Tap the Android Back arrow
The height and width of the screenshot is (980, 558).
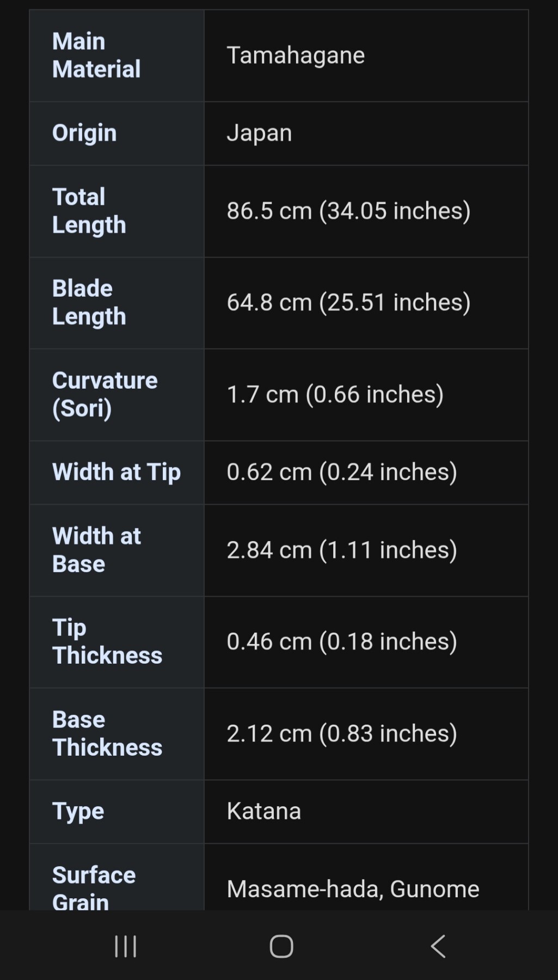(438, 946)
